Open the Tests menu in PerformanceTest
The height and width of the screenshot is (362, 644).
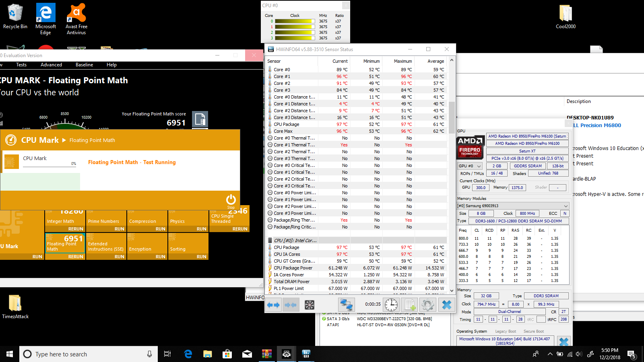point(21,65)
